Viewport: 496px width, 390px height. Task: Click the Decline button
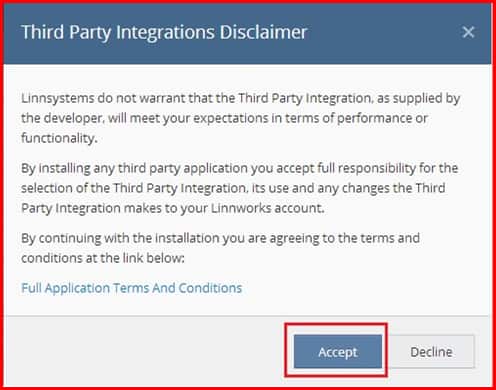click(x=431, y=352)
